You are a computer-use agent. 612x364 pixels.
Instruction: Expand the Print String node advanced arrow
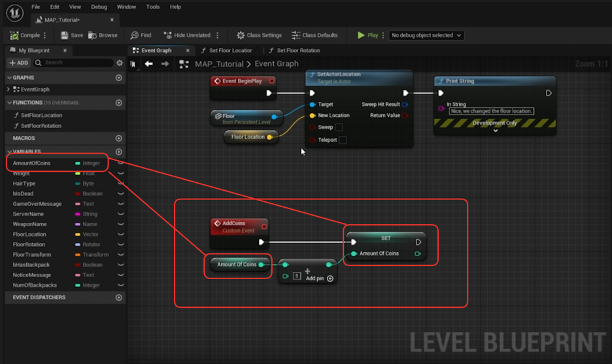pos(496,131)
